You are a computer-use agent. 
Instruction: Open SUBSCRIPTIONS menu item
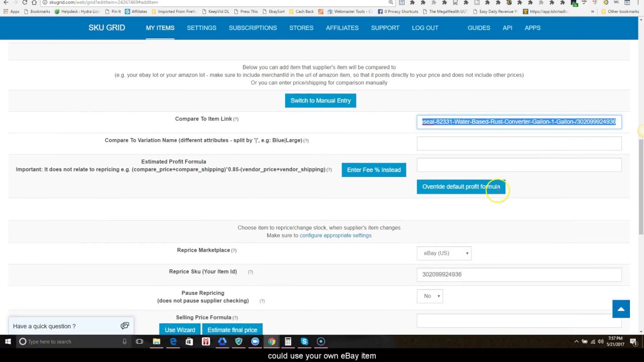[x=253, y=28]
